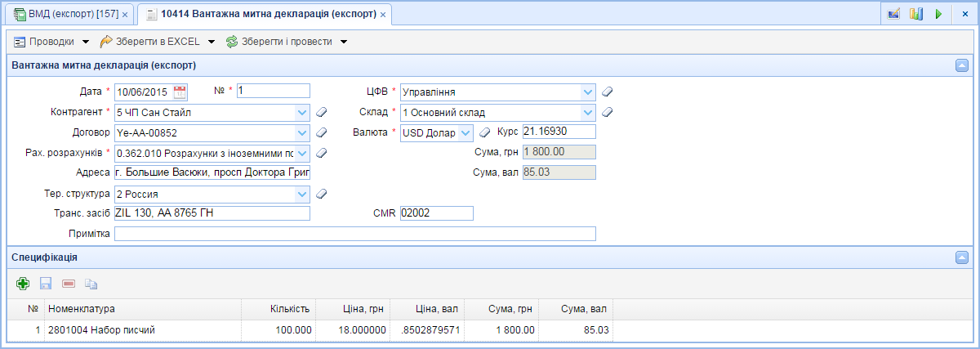Close the 10414 Вантажна митна декларація tab

point(383,16)
